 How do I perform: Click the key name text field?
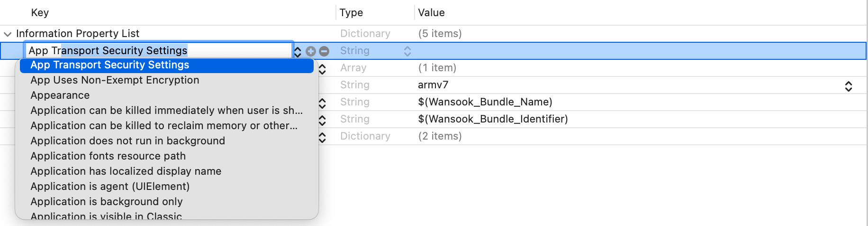click(159, 51)
